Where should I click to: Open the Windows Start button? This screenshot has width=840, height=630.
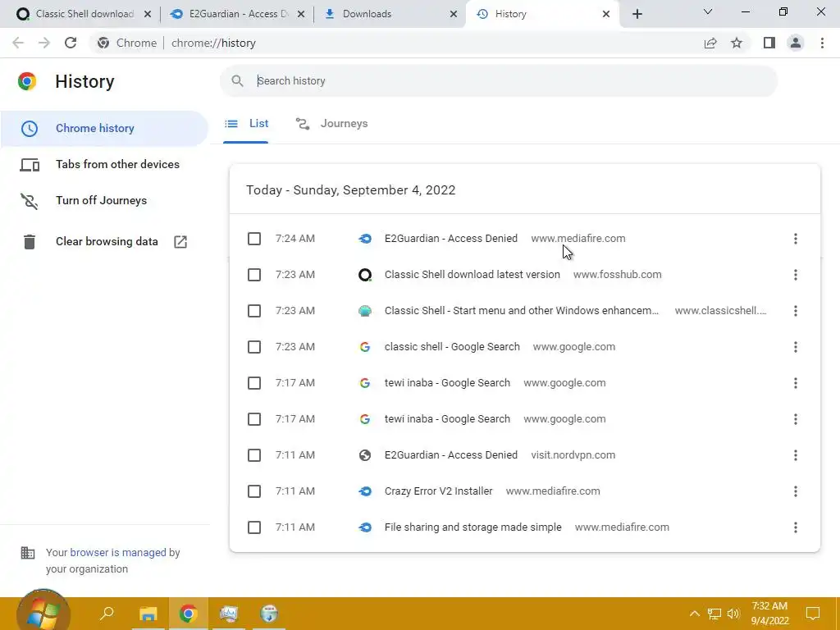pyautogui.click(x=43, y=612)
